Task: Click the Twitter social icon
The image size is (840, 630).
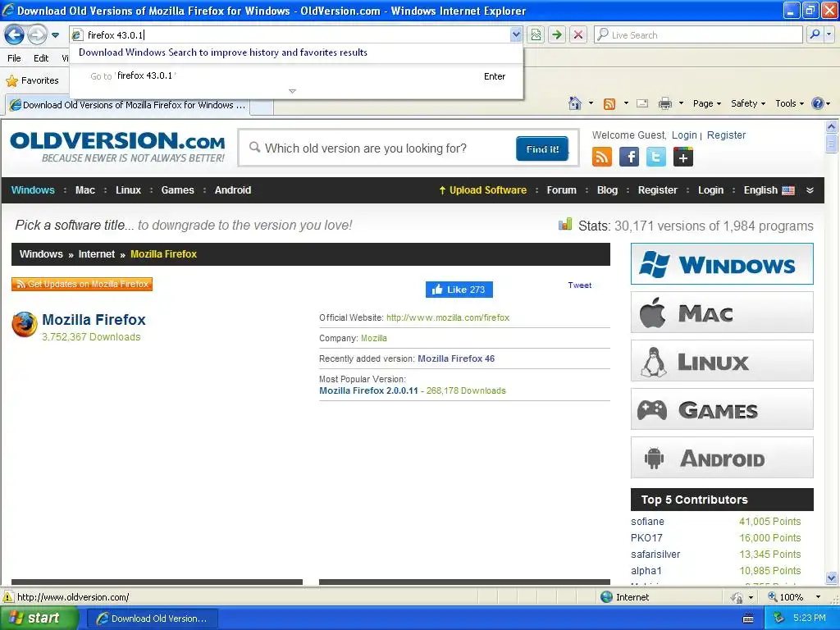Action: tap(655, 157)
